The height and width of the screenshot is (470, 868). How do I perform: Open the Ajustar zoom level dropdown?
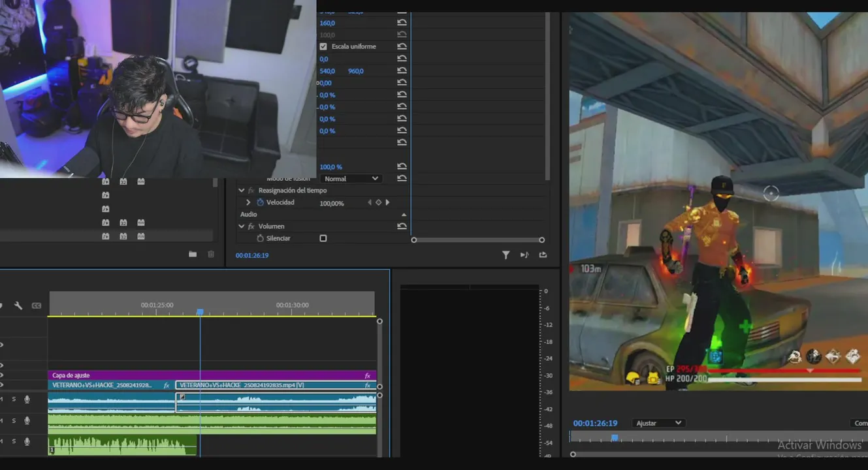pyautogui.click(x=659, y=423)
